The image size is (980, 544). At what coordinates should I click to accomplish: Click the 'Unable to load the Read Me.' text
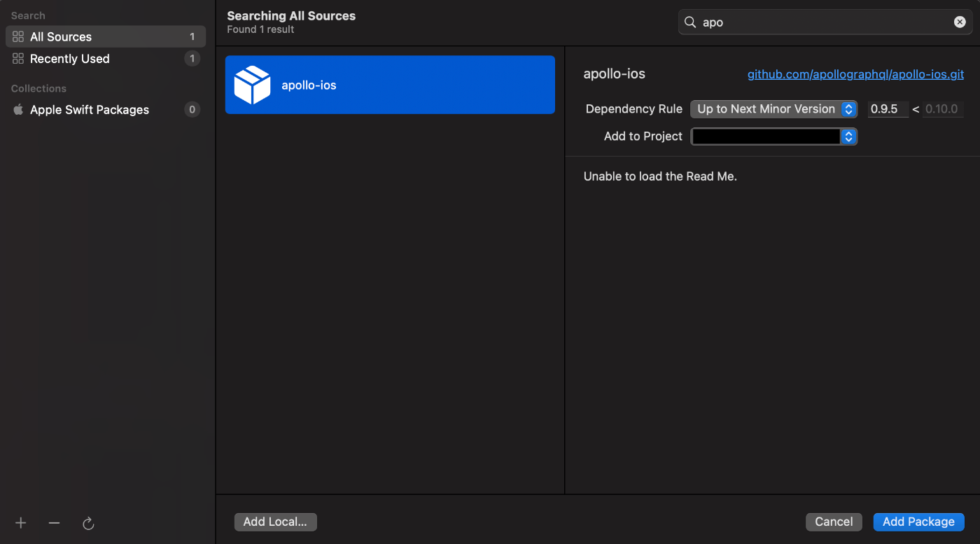coord(660,176)
